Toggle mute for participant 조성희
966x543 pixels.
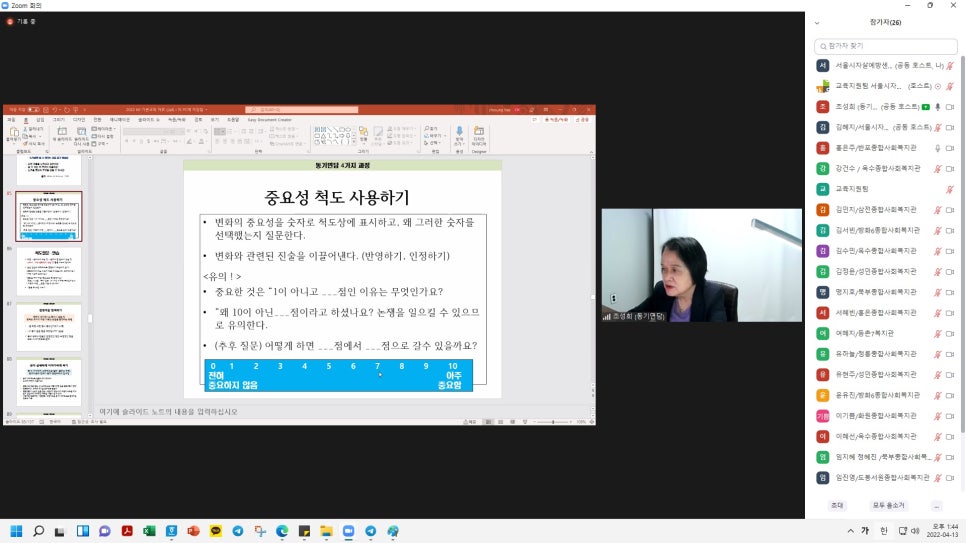[x=937, y=106]
